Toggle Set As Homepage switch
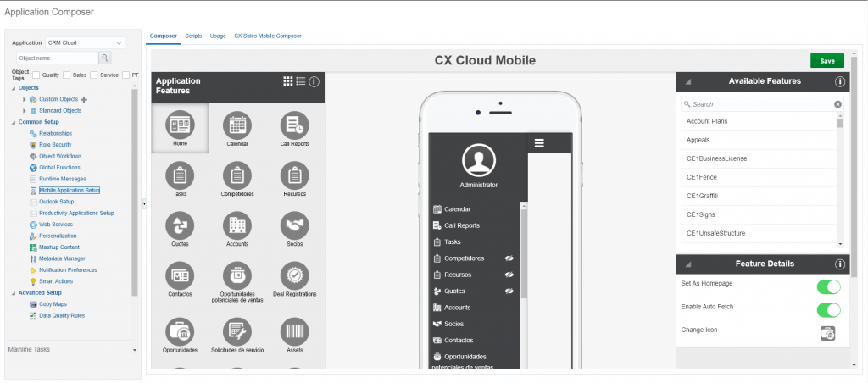 [x=829, y=286]
